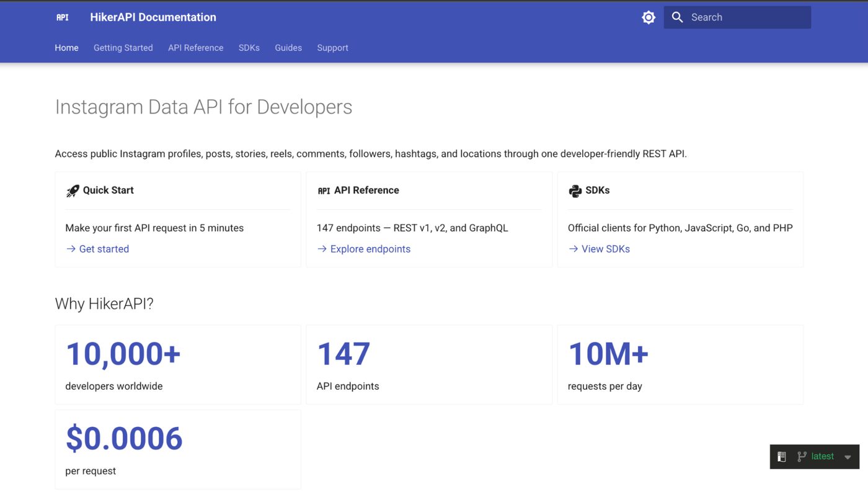
Task: Click the rocket icon on Quick Start card
Action: 73,191
